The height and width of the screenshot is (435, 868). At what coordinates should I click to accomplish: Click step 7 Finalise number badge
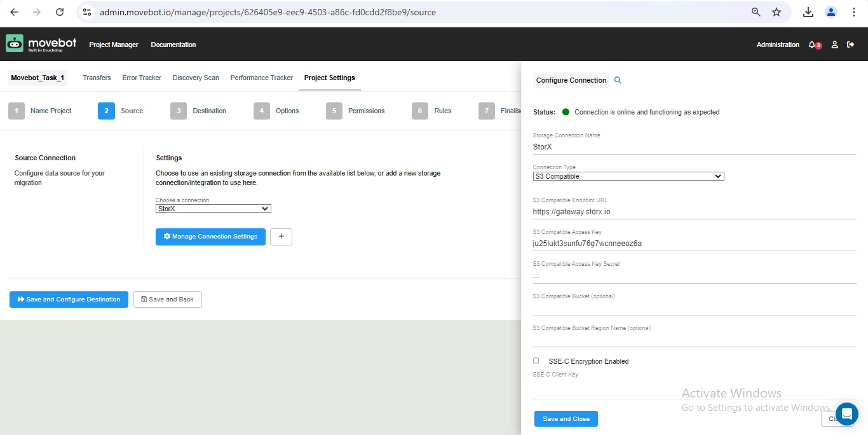[487, 111]
